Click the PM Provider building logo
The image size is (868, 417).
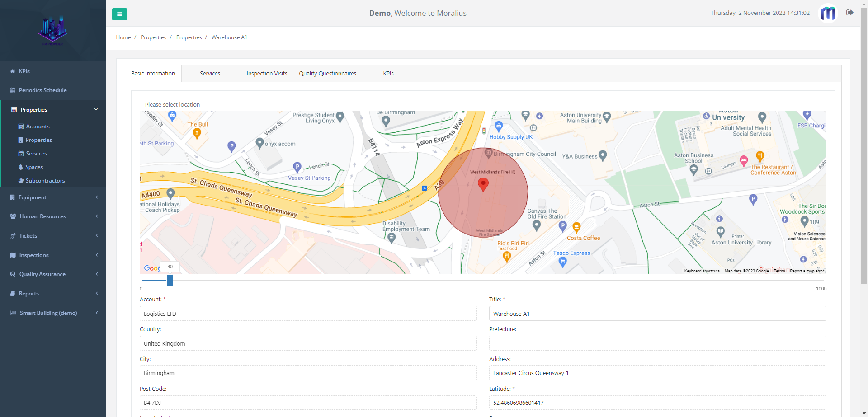pyautogui.click(x=53, y=31)
